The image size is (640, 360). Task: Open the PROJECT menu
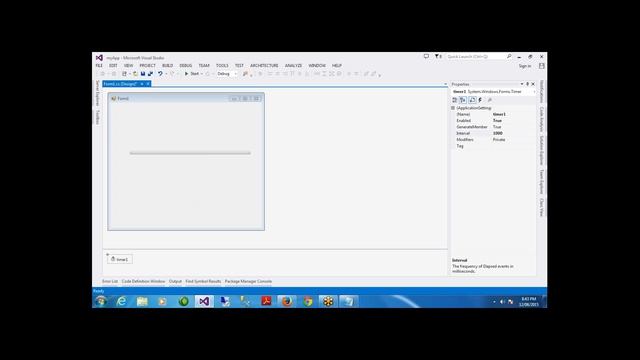click(147, 66)
